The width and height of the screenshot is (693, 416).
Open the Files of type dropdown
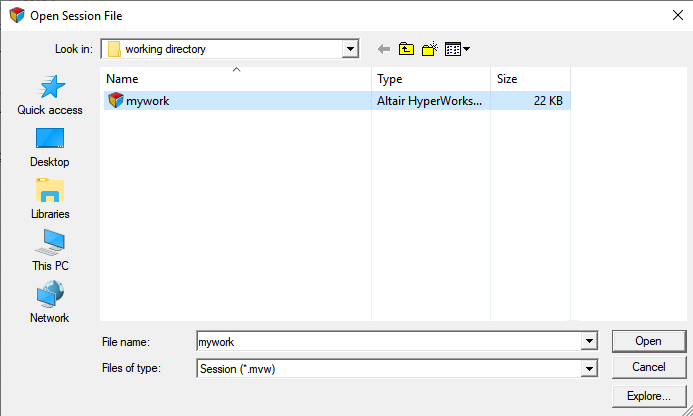click(x=589, y=369)
